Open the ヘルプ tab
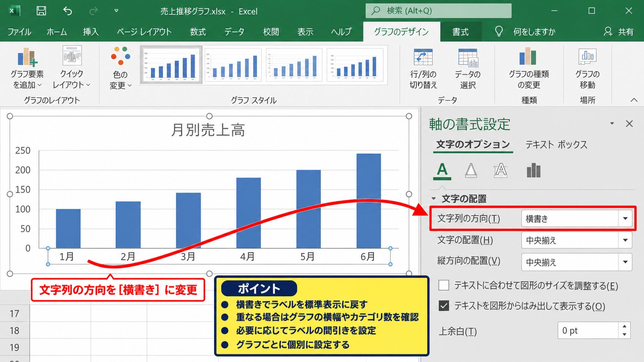This screenshot has width=644, height=362. click(341, 32)
